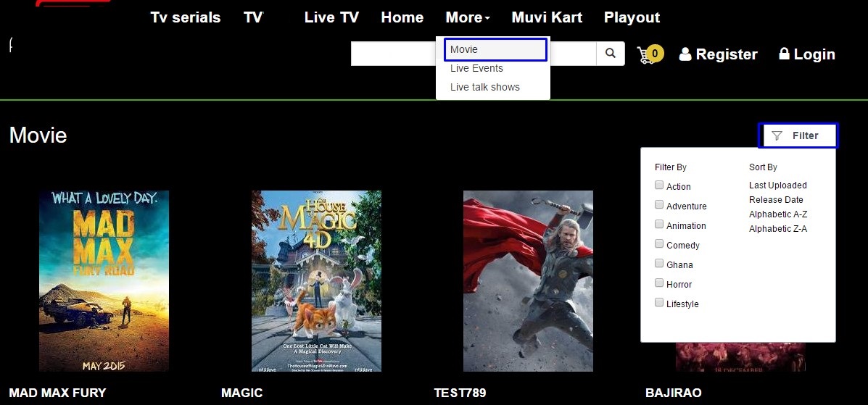Screen dimensions: 868x405
Task: Open Live talk shows menu item
Action: tap(485, 87)
